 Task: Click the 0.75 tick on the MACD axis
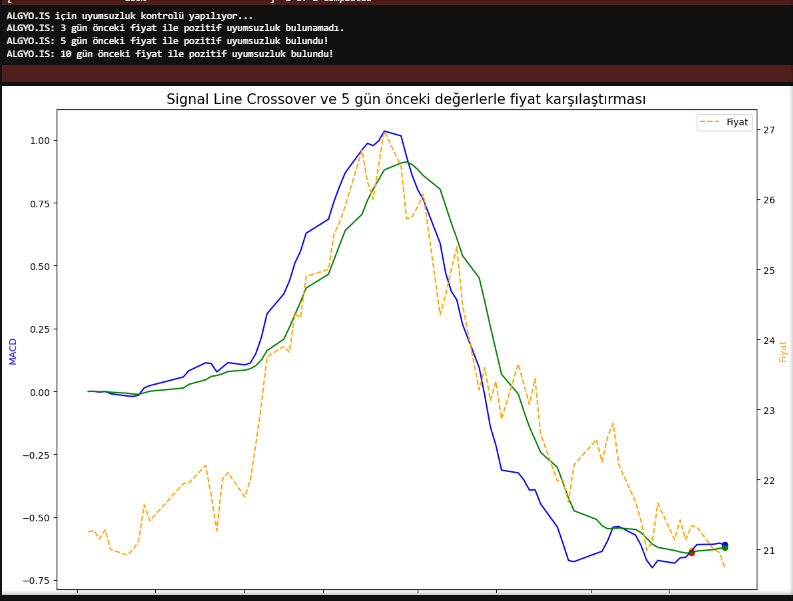click(x=40, y=203)
